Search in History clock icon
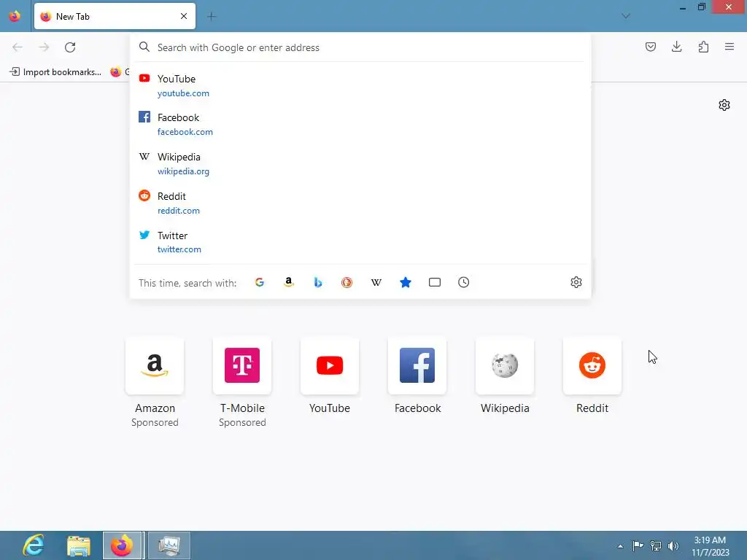Image resolution: width=747 pixels, height=560 pixels. 463,282
